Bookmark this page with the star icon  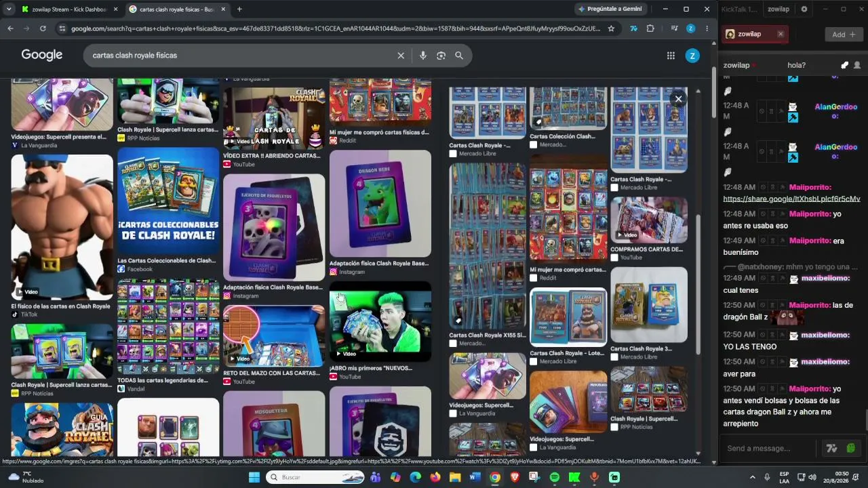(x=611, y=28)
